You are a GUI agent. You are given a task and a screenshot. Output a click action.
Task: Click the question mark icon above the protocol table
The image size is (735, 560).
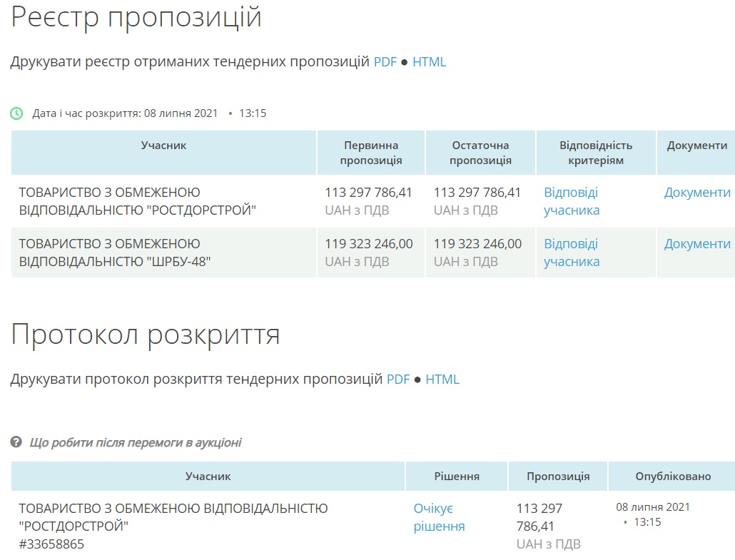coord(16,442)
